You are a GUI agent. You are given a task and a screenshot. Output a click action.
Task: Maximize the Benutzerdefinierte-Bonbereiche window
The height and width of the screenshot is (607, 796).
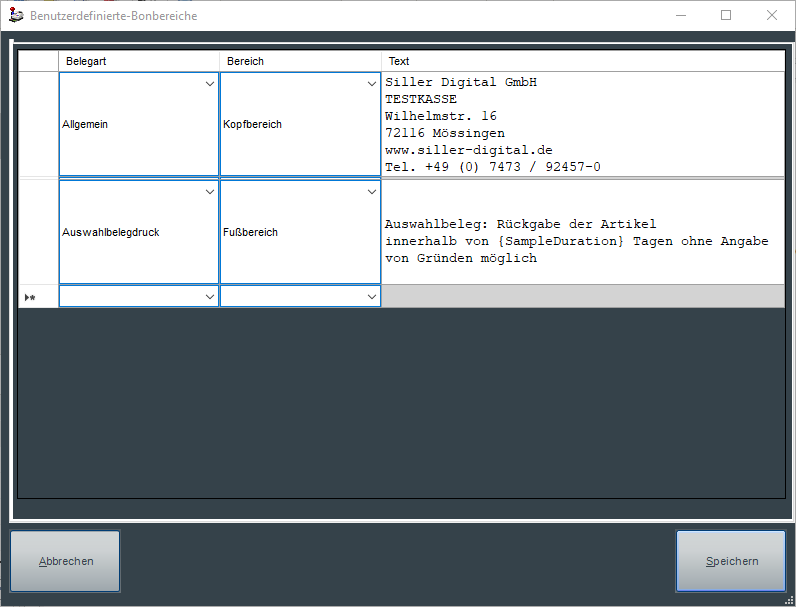click(726, 15)
